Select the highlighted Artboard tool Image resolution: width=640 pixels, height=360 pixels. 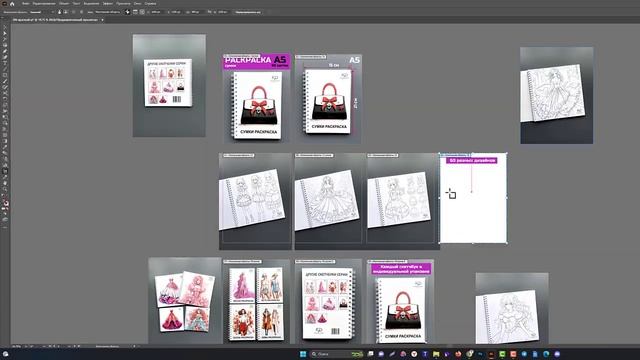(5, 171)
